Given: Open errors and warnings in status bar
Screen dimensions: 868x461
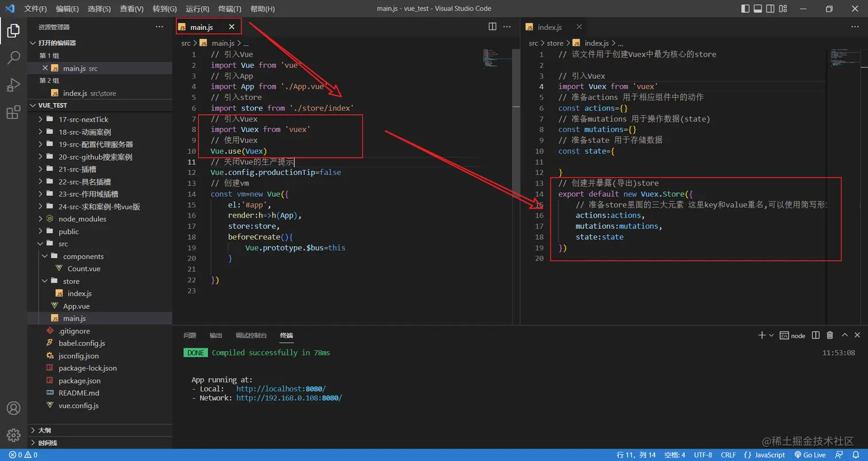Looking at the screenshot, I should pyautogui.click(x=23, y=455).
